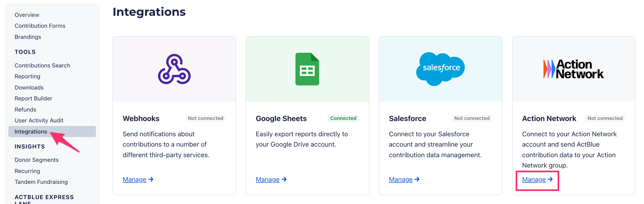The image size is (644, 204).
Task: Open Manage link for Google Sheets
Action: pos(271,180)
